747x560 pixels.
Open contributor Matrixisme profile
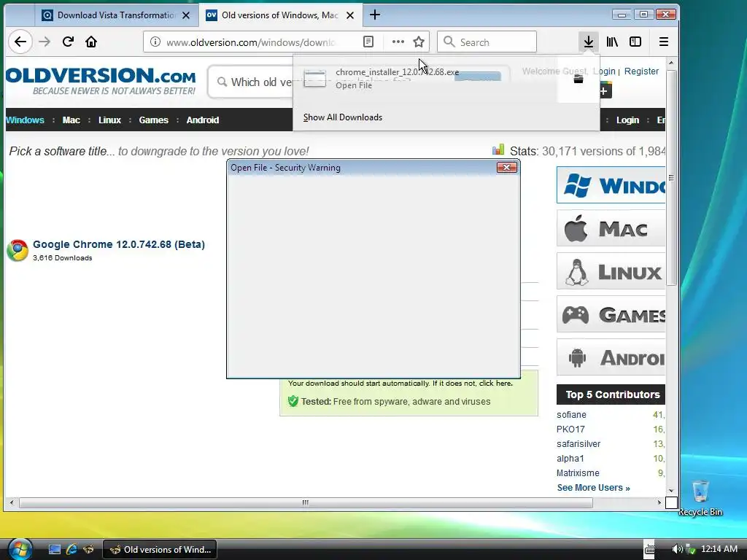tap(578, 472)
